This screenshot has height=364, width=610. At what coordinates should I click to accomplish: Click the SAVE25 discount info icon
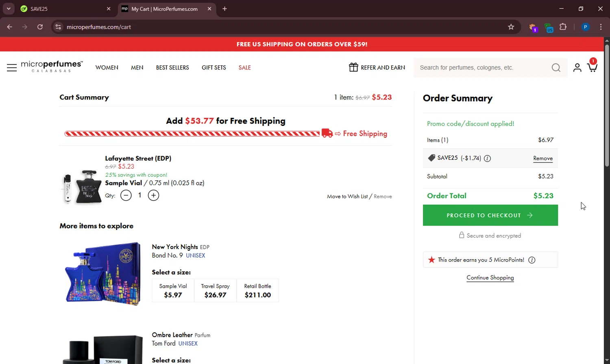coord(487,158)
